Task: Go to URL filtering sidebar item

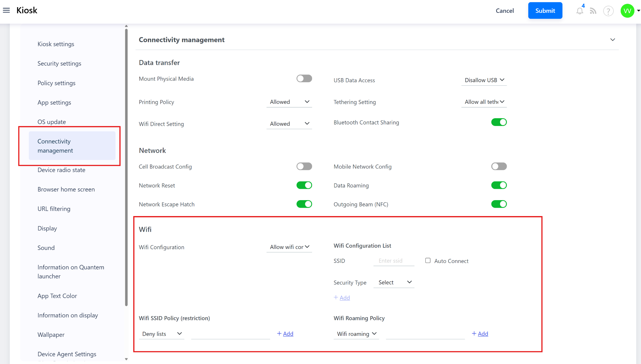Action: [x=54, y=209]
